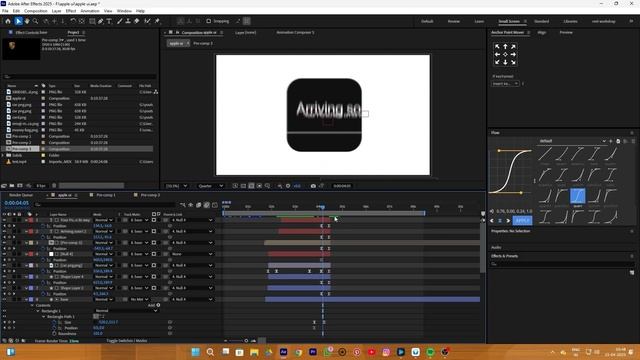This screenshot has height=360, width=640.
Task: Switch to Pre-comp 1 timeline tab
Action: click(x=106, y=195)
